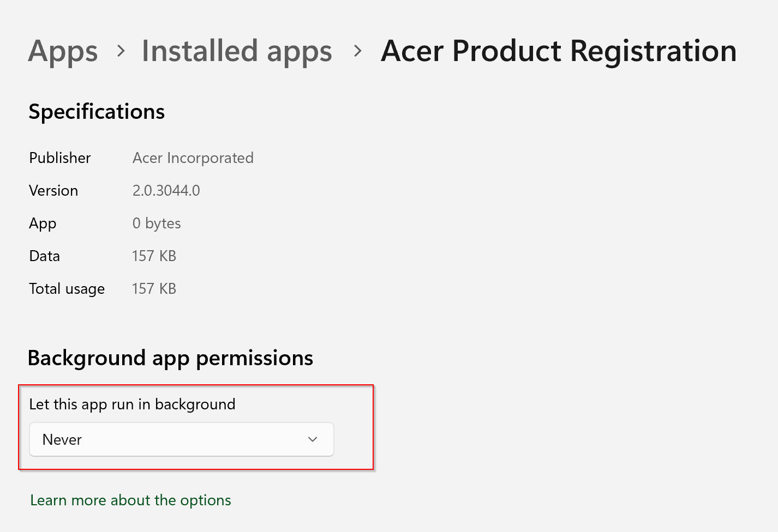Navigate to Installed apps breadcrumb
This screenshot has width=778, height=532.
(x=237, y=52)
